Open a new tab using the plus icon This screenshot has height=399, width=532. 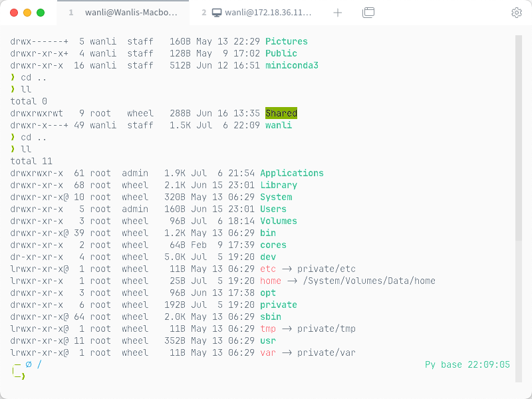(338, 12)
